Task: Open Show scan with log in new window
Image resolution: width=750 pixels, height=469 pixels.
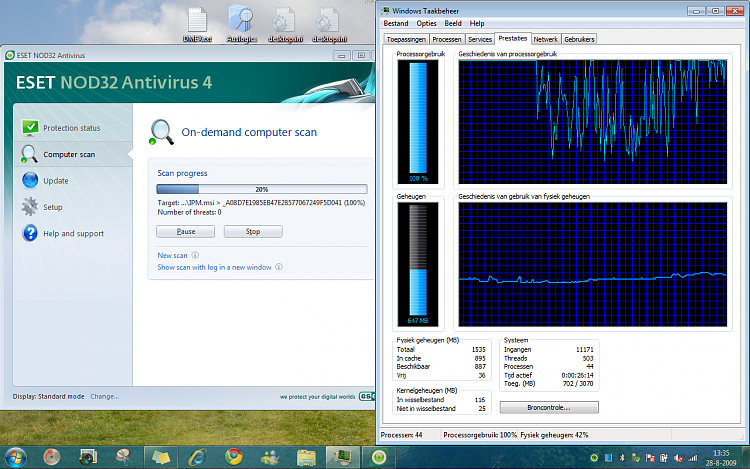Action: [x=214, y=267]
